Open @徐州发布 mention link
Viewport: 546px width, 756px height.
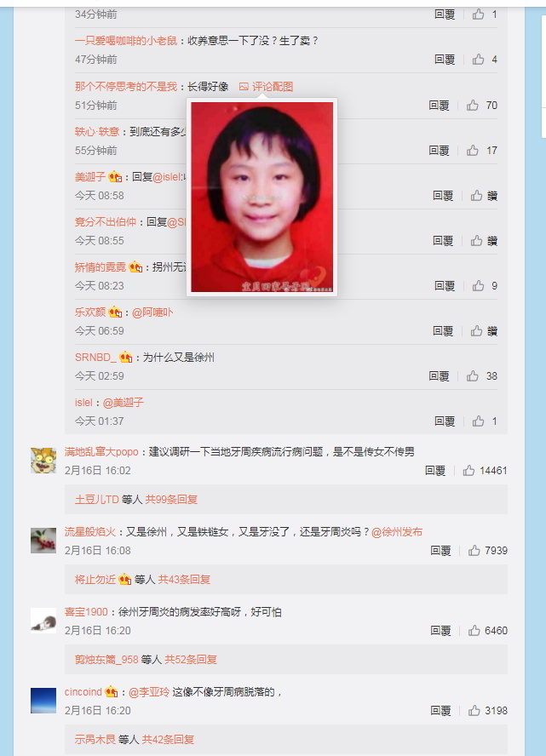click(x=397, y=532)
